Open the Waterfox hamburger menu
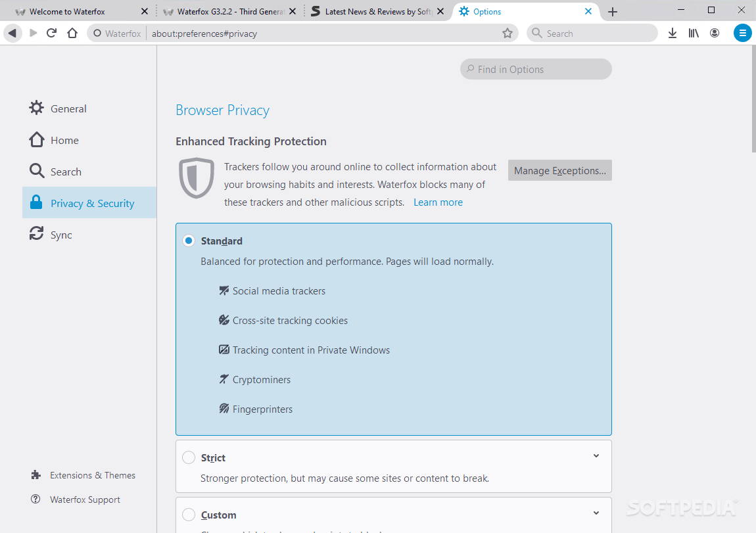This screenshot has width=756, height=533. [742, 34]
